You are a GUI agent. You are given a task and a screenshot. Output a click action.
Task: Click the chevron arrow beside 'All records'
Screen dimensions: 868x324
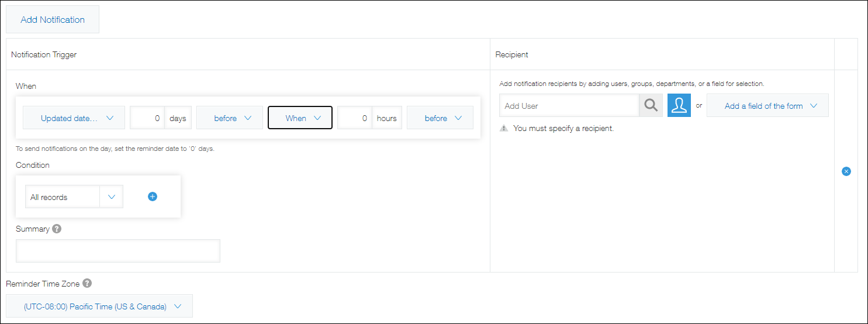coord(112,197)
